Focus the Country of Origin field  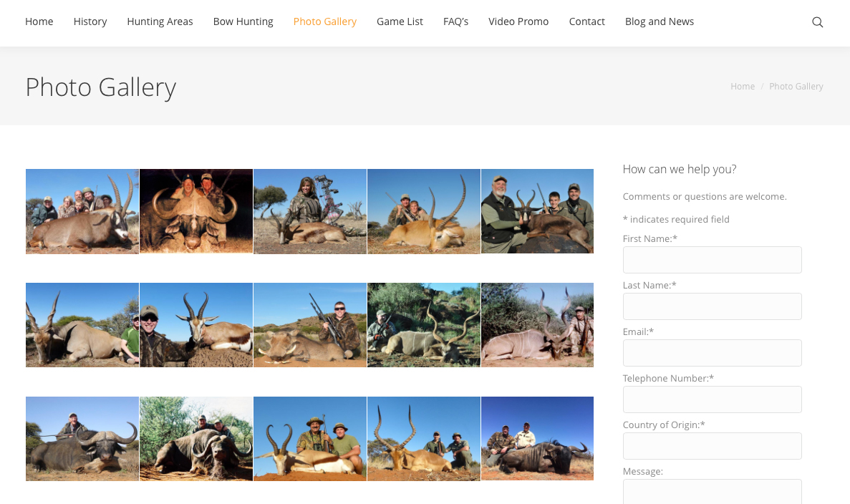pos(712,446)
